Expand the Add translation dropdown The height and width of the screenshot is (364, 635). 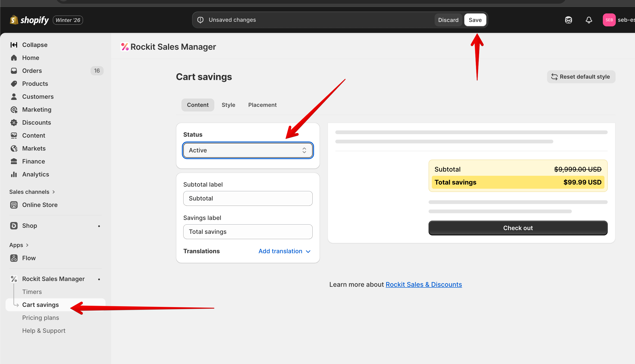[x=284, y=251]
